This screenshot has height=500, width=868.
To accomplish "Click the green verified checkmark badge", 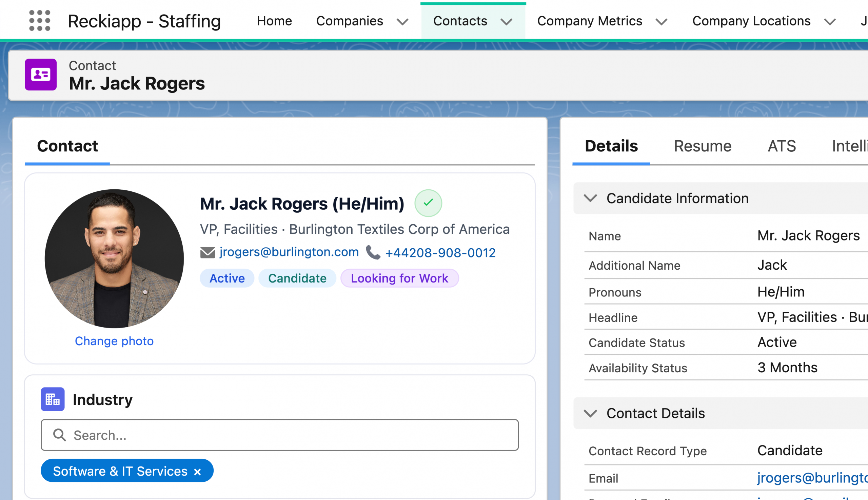I will pos(428,203).
